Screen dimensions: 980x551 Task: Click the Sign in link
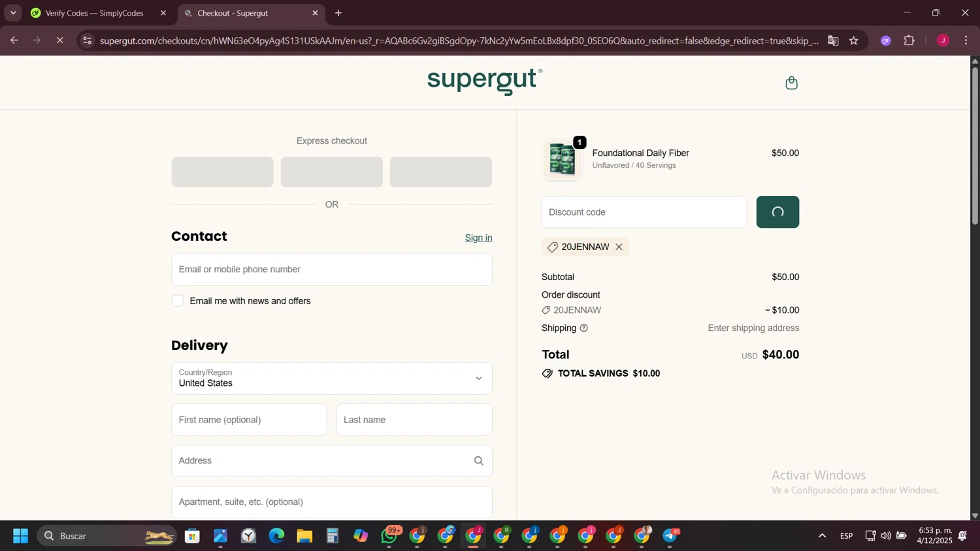click(x=478, y=238)
